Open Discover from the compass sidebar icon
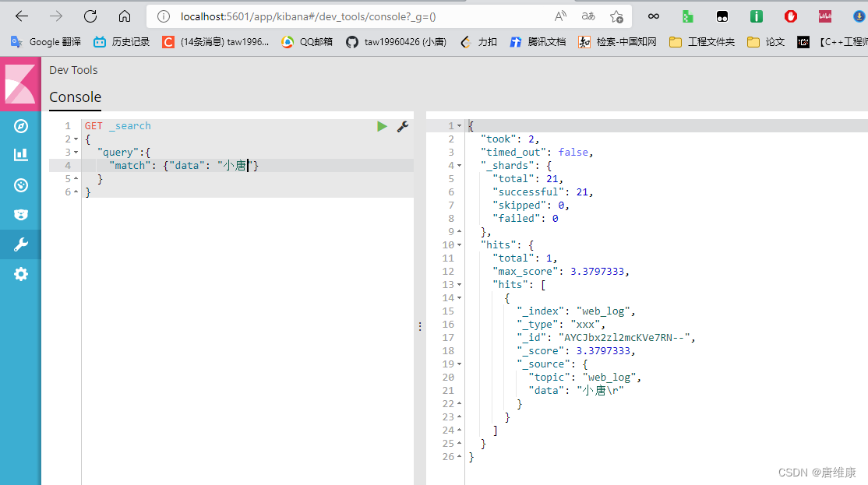The height and width of the screenshot is (485, 868). pyautogui.click(x=21, y=126)
